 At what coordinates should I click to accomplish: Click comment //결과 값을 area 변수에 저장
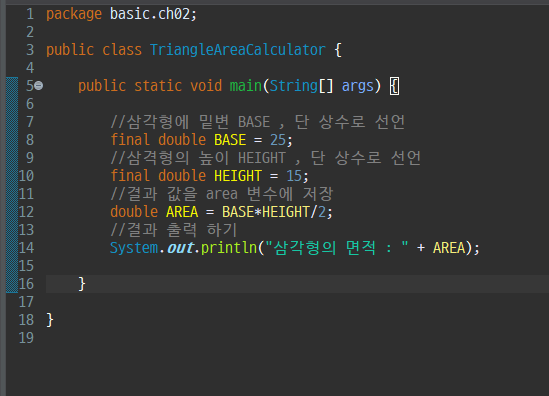point(222,194)
